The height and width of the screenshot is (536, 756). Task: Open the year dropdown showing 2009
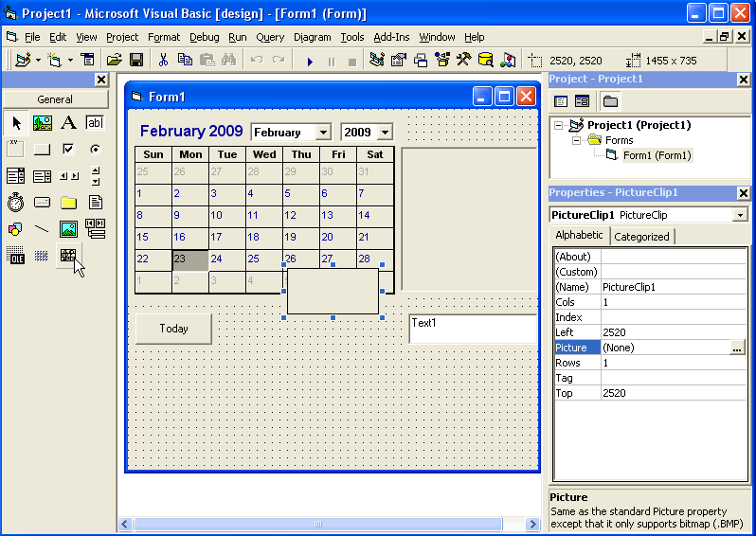(385, 132)
